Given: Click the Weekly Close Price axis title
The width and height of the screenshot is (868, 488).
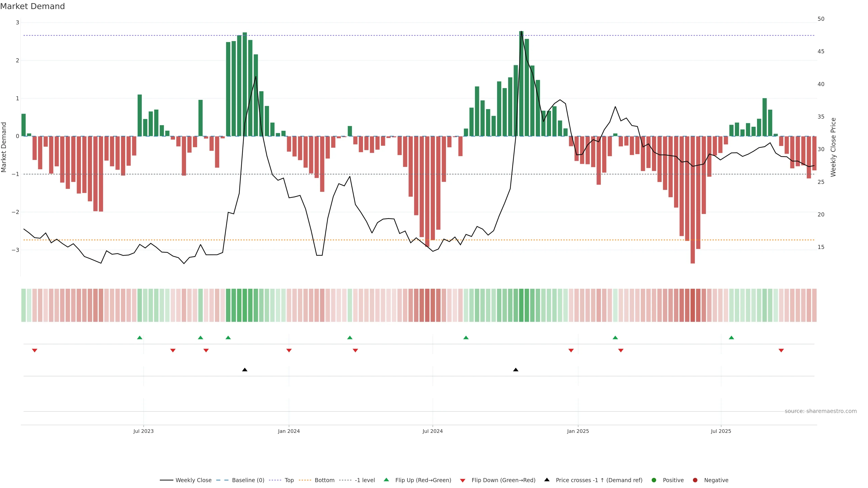Looking at the screenshot, I should [x=833, y=147].
